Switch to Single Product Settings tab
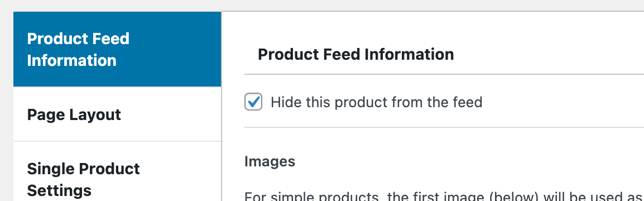 (117, 180)
